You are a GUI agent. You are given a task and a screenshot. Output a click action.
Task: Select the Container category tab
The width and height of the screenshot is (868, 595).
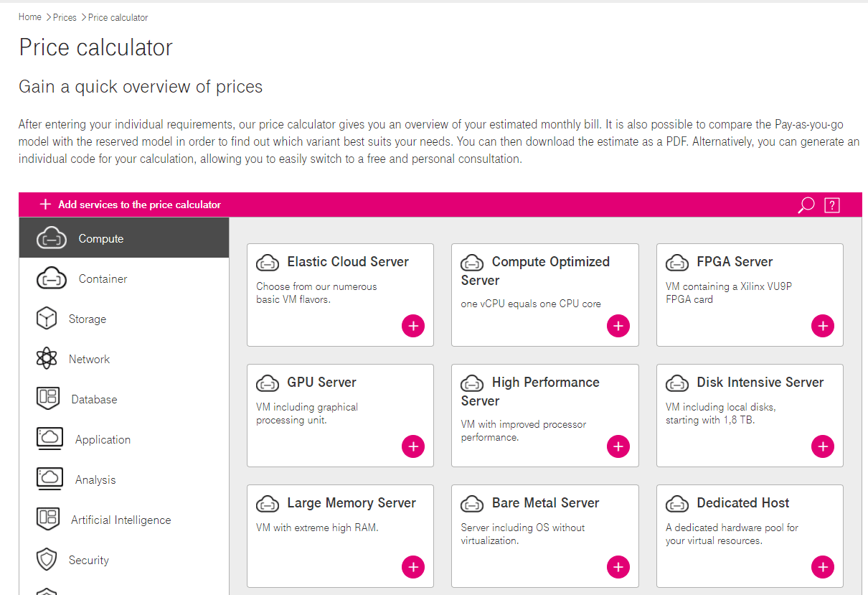coord(124,278)
